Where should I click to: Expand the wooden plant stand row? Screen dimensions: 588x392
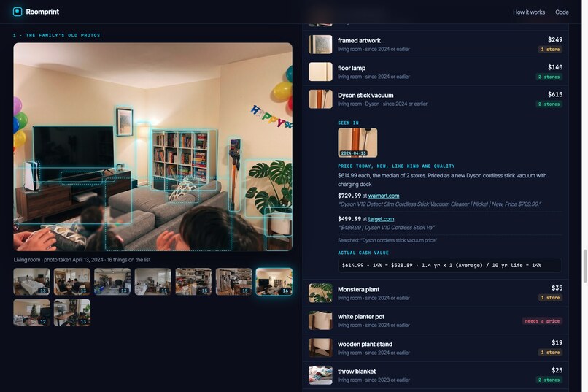[436, 347]
